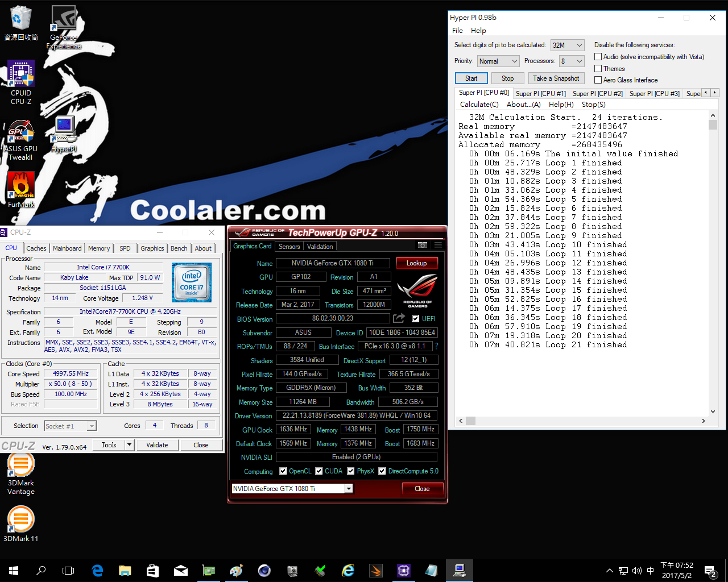Open the GPU-Z hamburger menu icon
Viewport: 728px width, 582px height.
[438, 245]
